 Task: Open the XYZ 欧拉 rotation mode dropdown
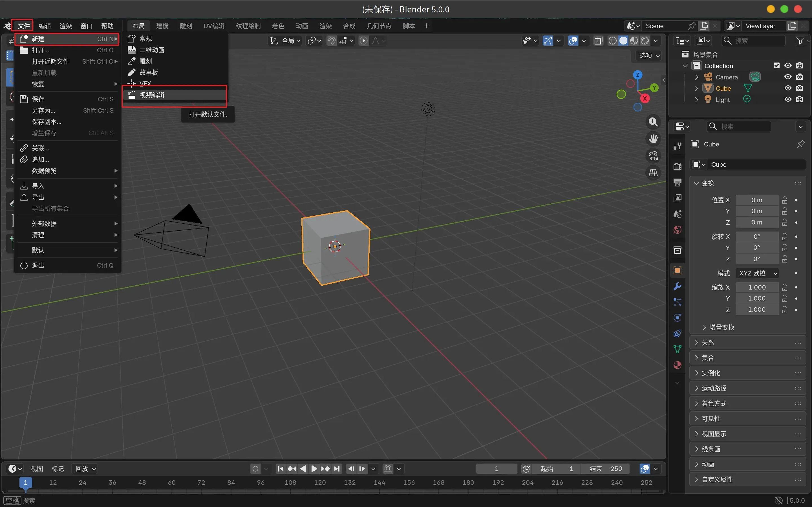point(757,273)
